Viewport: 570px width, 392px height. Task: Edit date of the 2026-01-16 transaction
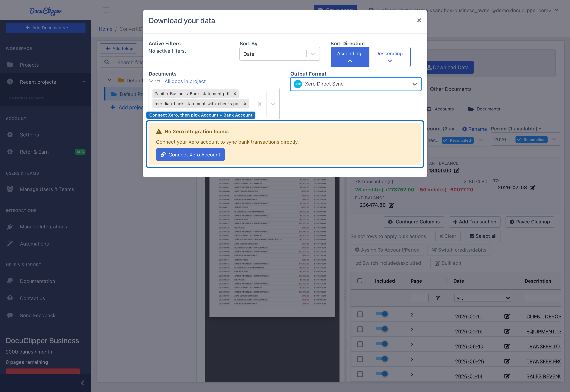pyautogui.click(x=507, y=331)
